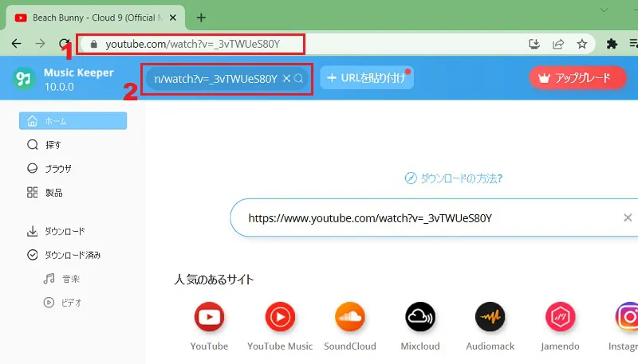Open the ビデオ sidebar sub-item

tap(63, 303)
